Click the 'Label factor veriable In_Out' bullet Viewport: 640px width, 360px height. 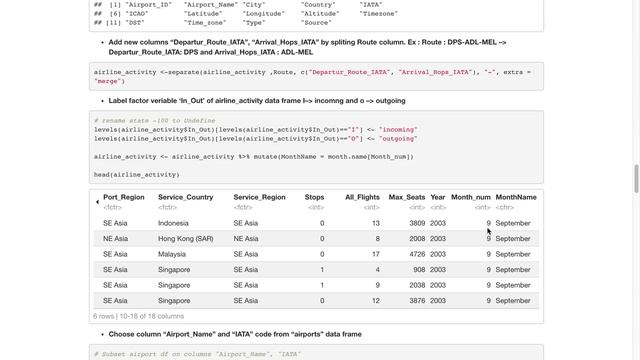257,101
